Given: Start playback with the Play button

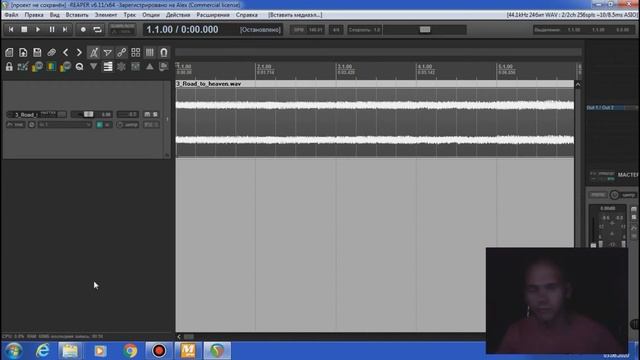Looking at the screenshot, I should [38, 29].
